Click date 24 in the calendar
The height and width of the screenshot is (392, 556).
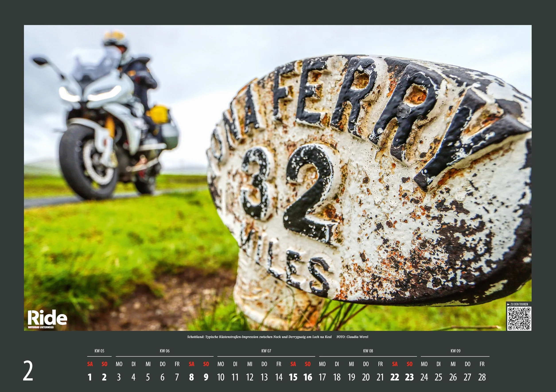coord(424,377)
